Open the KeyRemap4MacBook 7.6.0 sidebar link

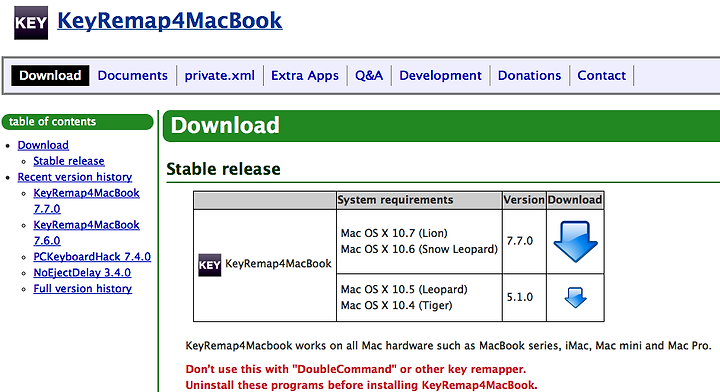point(86,233)
